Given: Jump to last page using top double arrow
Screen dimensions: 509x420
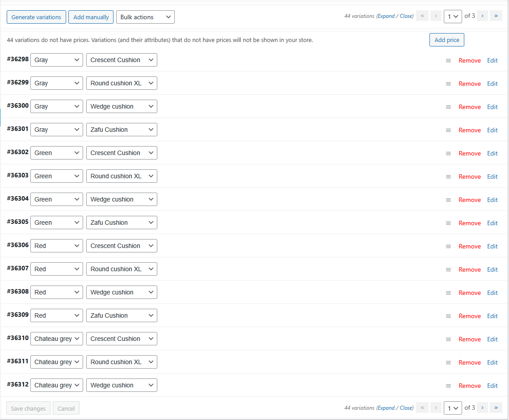Looking at the screenshot, I should [496, 16].
